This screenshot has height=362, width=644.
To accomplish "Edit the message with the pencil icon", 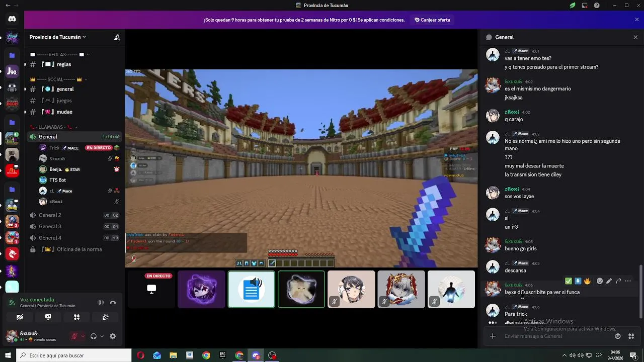I will (x=609, y=281).
